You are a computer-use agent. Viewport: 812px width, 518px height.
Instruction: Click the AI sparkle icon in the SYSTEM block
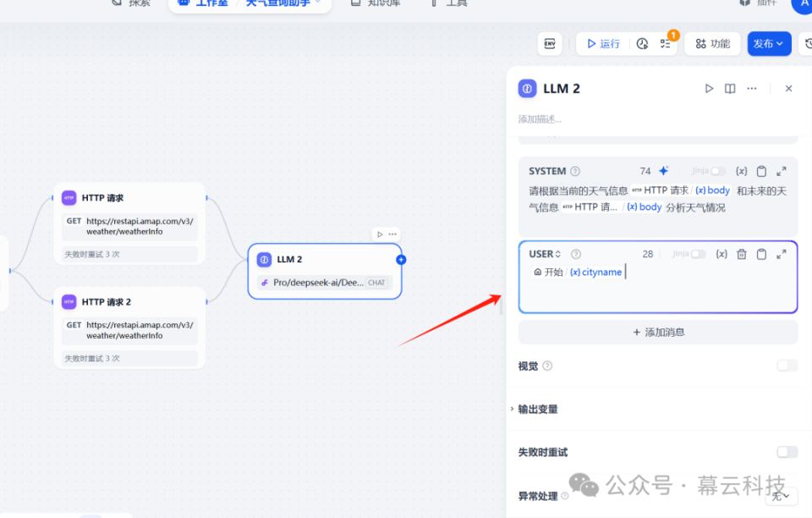[x=663, y=171]
